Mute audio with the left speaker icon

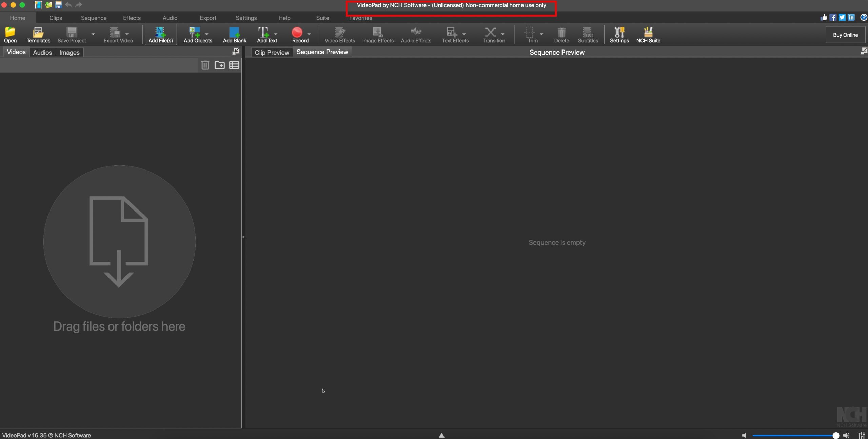[744, 435]
